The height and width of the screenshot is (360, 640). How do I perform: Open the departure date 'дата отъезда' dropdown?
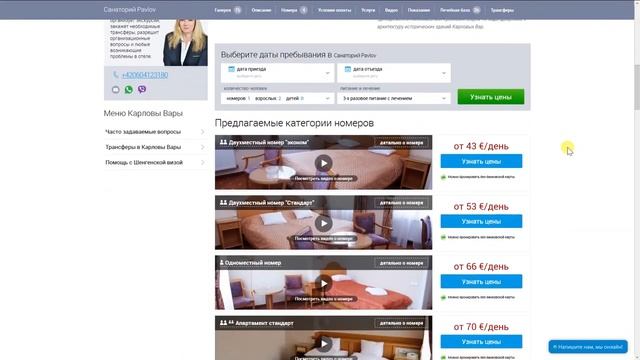pyautogui.click(x=394, y=73)
